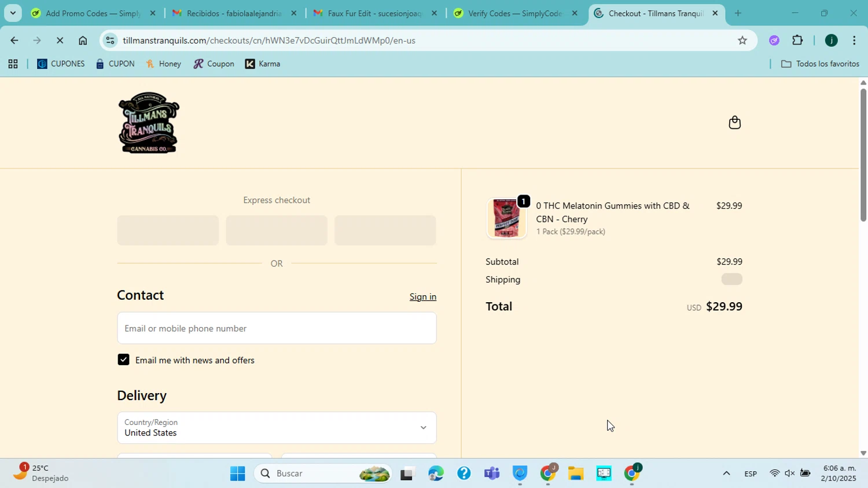Open the Get Help question mark app
Viewport: 868px width, 488px height.
tap(464, 474)
